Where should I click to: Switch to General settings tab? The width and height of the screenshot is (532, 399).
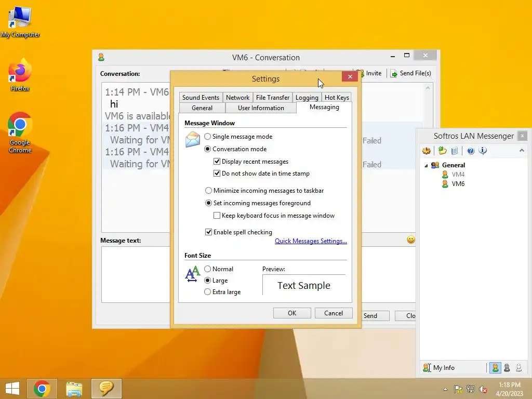pos(202,108)
